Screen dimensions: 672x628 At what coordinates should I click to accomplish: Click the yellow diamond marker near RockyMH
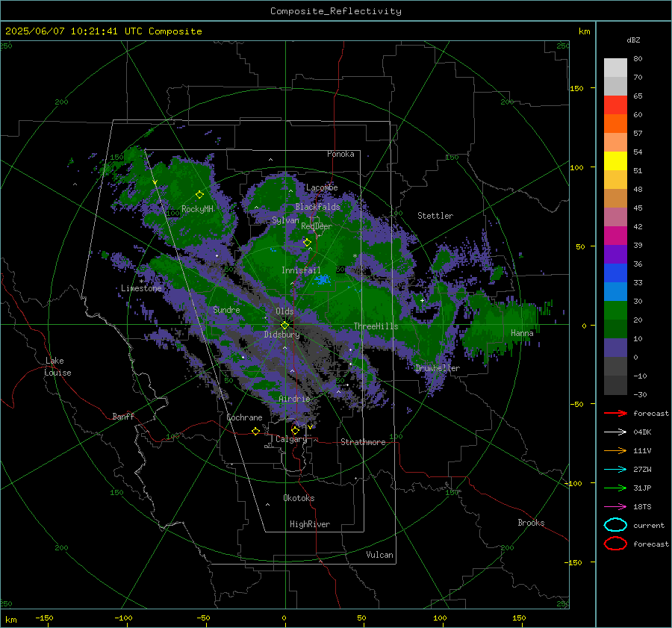coord(199,195)
